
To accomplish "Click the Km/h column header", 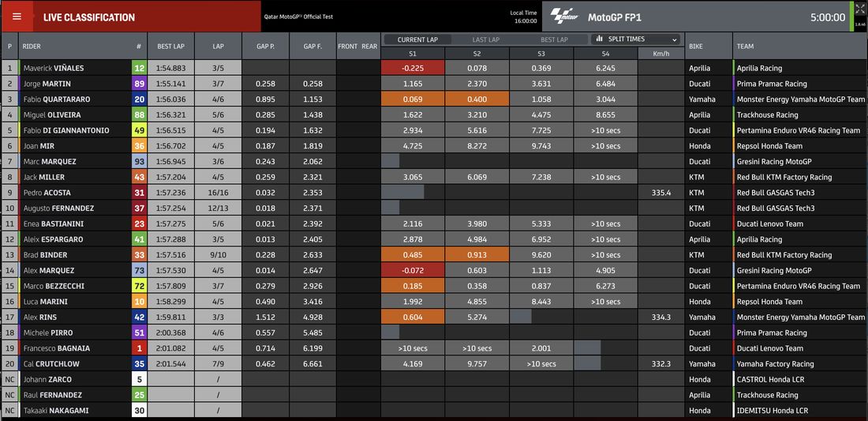I will click(661, 54).
